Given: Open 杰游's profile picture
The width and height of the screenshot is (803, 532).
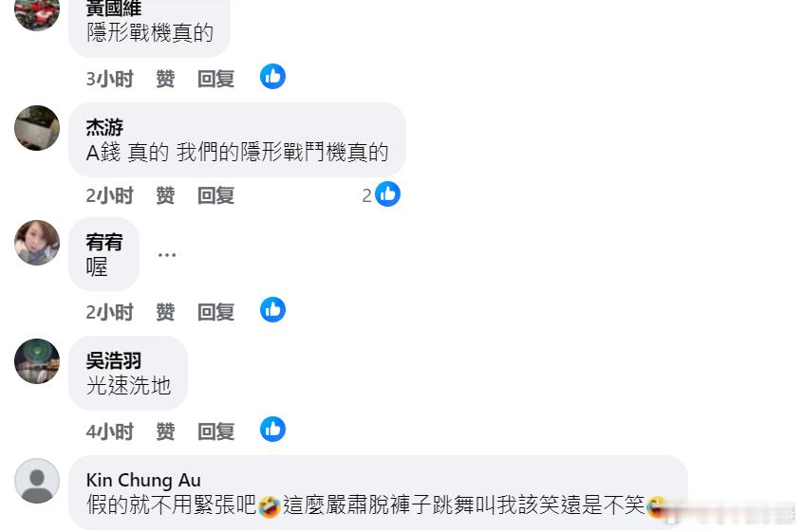Looking at the screenshot, I should (x=37, y=128).
